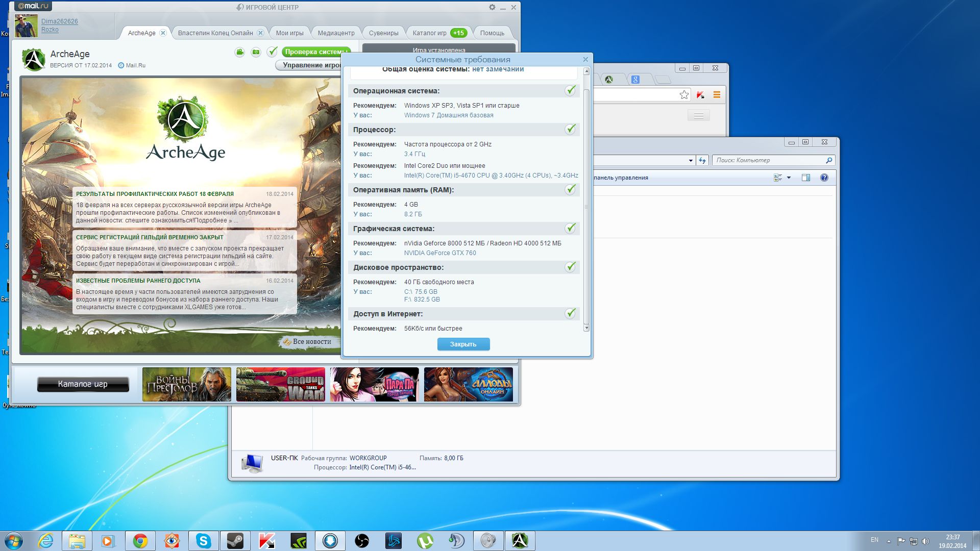Click the ArcheAge logo next to game title
980x551 pixels.
(34, 60)
